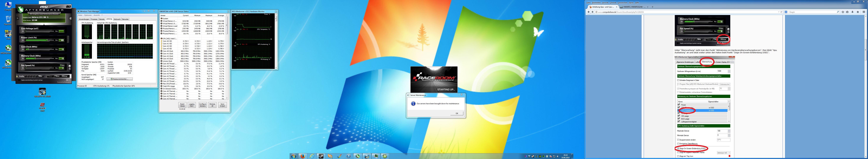Click Uncore Clock row in HWiNFO64
The image size is (868, 159).
(193, 61)
